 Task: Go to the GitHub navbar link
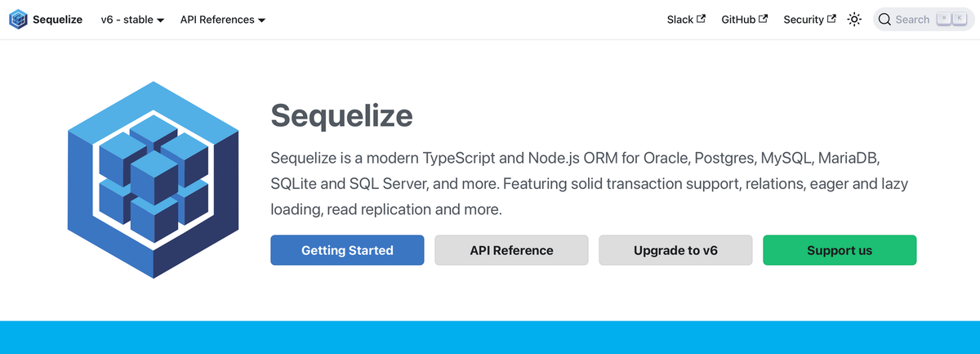738,20
